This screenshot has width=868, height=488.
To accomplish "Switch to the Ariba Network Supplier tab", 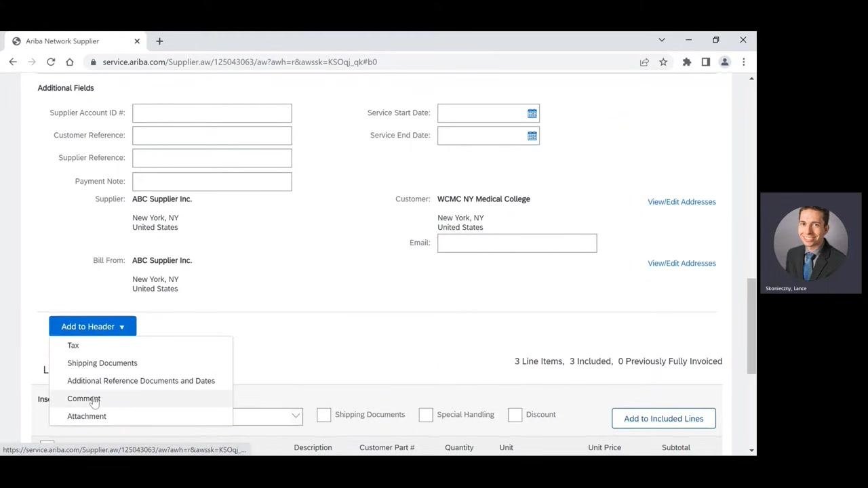I will coord(73,41).
